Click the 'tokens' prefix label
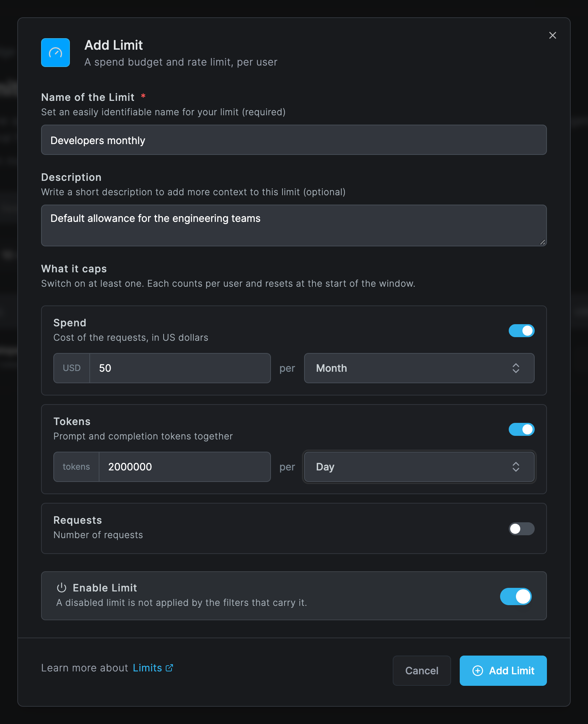This screenshot has width=588, height=724. click(x=76, y=467)
